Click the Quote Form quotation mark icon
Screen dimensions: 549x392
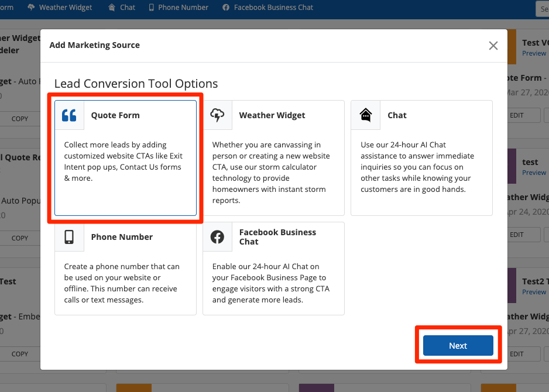click(x=70, y=115)
